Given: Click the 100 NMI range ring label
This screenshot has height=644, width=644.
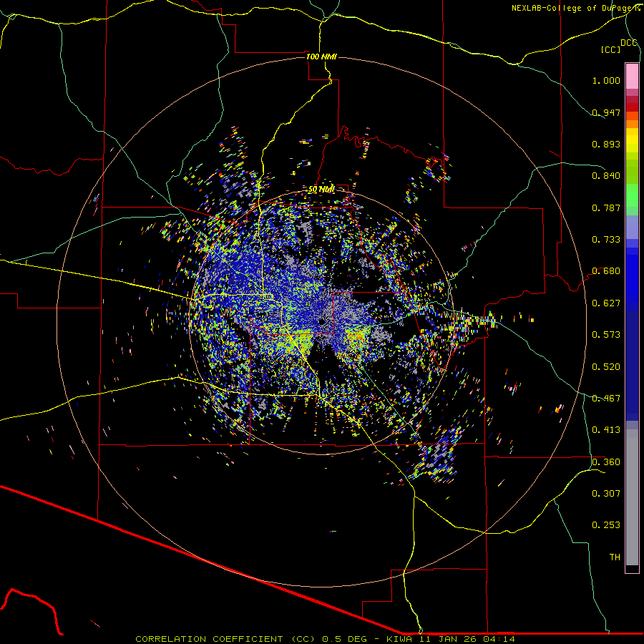Looking at the screenshot, I should click(x=321, y=57).
